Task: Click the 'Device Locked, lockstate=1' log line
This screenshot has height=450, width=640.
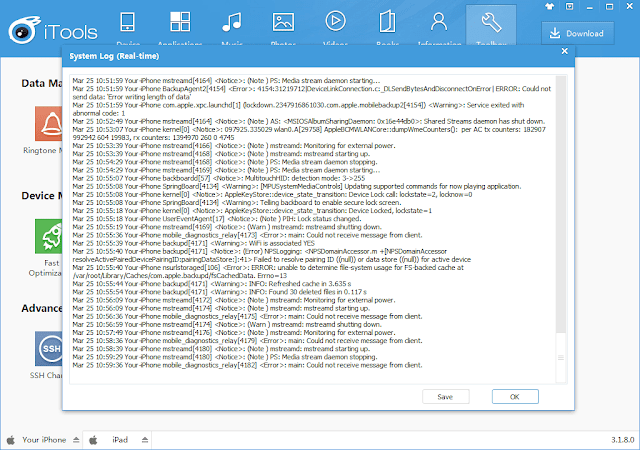Action: (252, 210)
